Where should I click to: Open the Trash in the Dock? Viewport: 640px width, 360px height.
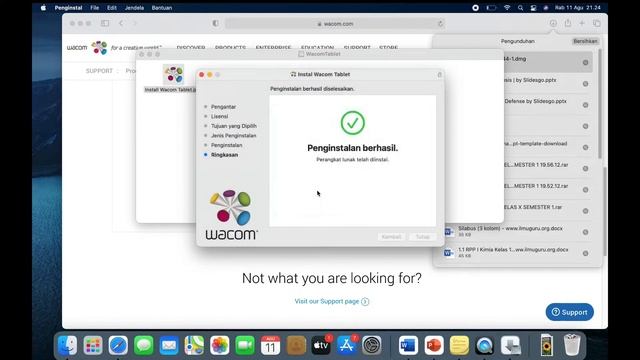572,345
